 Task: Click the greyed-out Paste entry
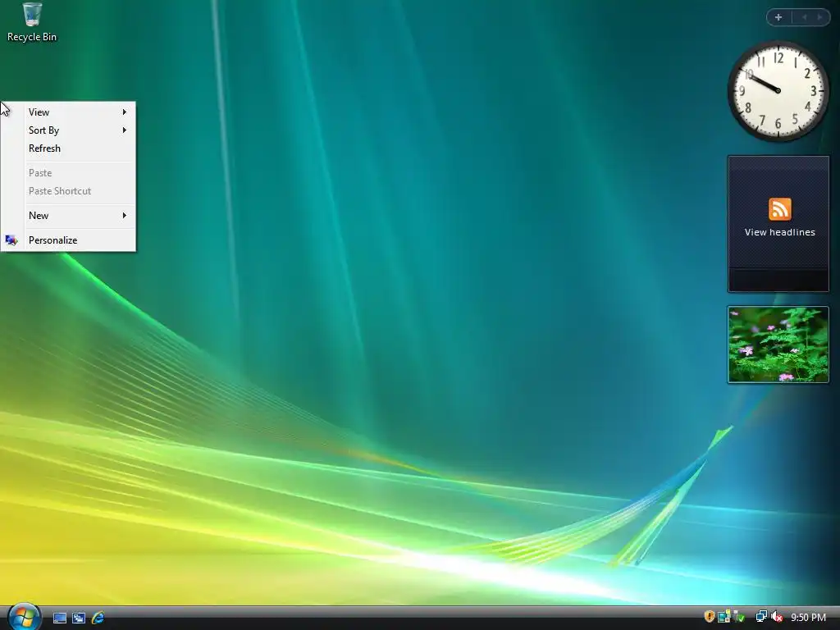pos(68,173)
